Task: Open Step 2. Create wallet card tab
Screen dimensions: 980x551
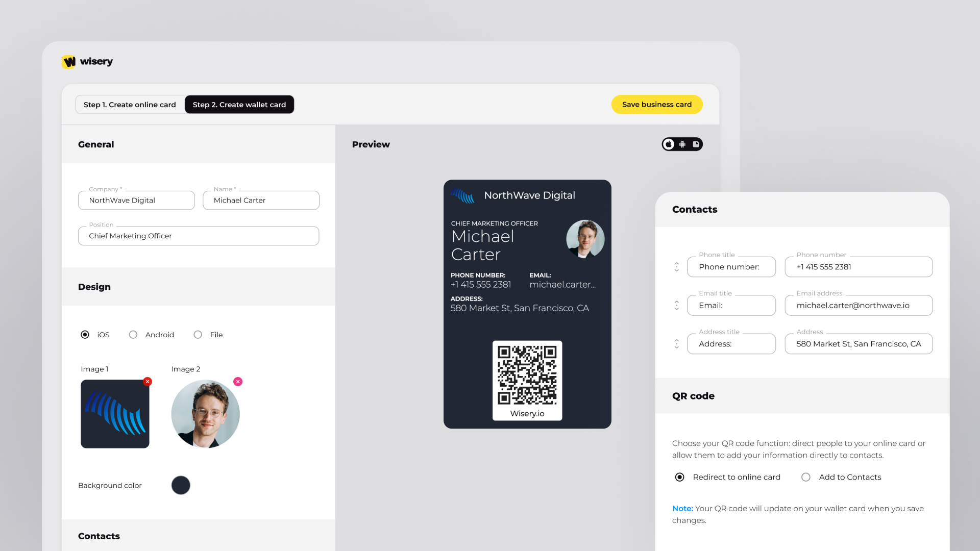Action: click(239, 104)
